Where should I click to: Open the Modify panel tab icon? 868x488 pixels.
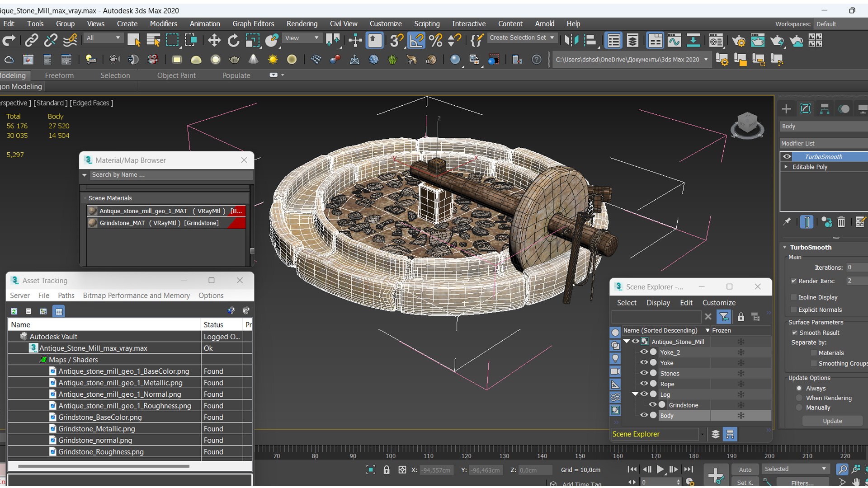[x=806, y=109]
